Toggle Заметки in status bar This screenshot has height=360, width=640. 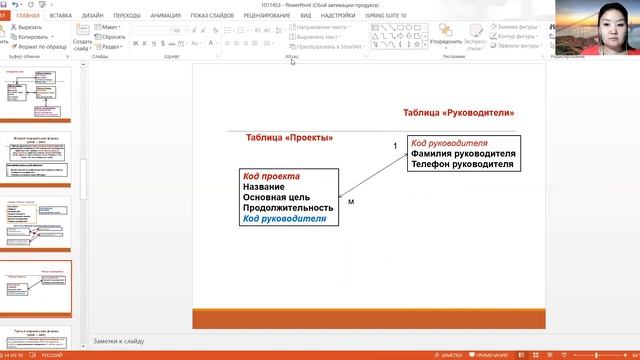point(448,355)
